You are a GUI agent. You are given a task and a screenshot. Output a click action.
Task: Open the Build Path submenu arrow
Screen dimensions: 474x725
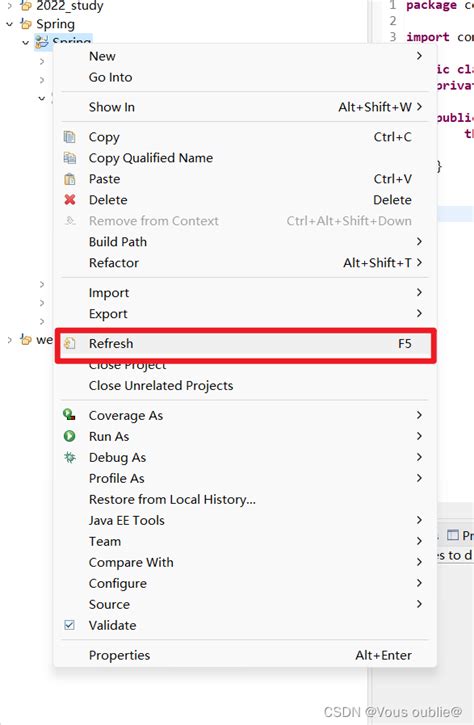[x=419, y=241]
